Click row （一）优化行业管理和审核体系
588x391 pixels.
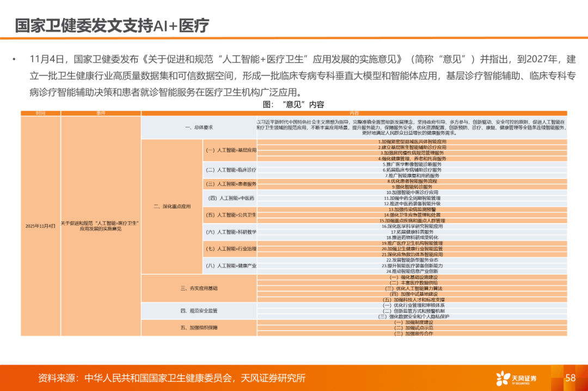pyautogui.click(x=412, y=305)
